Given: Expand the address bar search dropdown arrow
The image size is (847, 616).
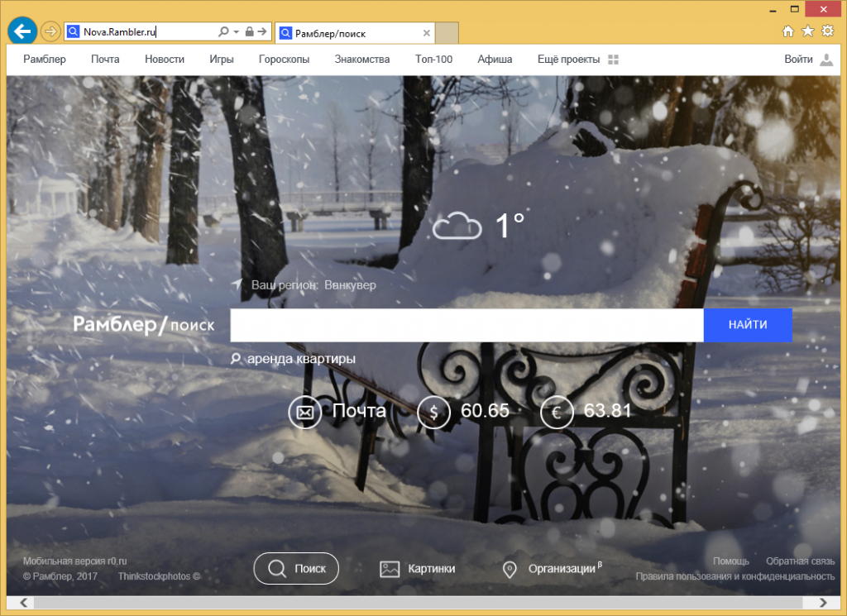Looking at the screenshot, I should point(236,32).
